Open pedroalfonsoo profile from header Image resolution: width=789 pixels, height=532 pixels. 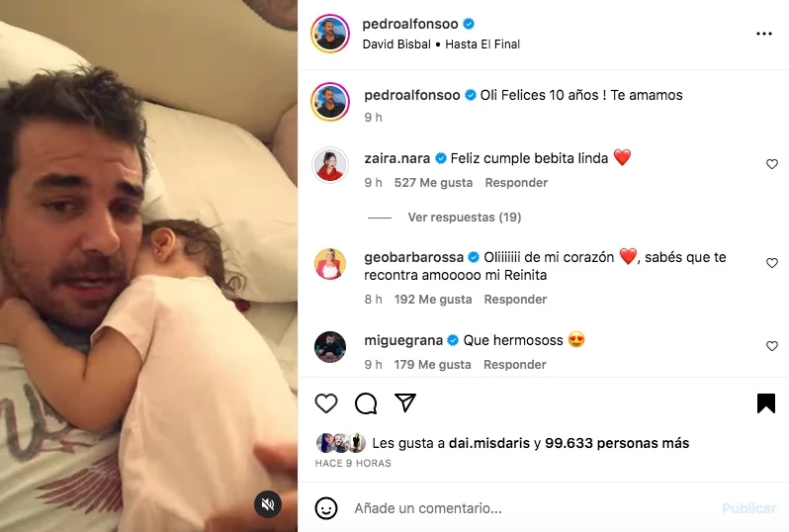pyautogui.click(x=410, y=24)
